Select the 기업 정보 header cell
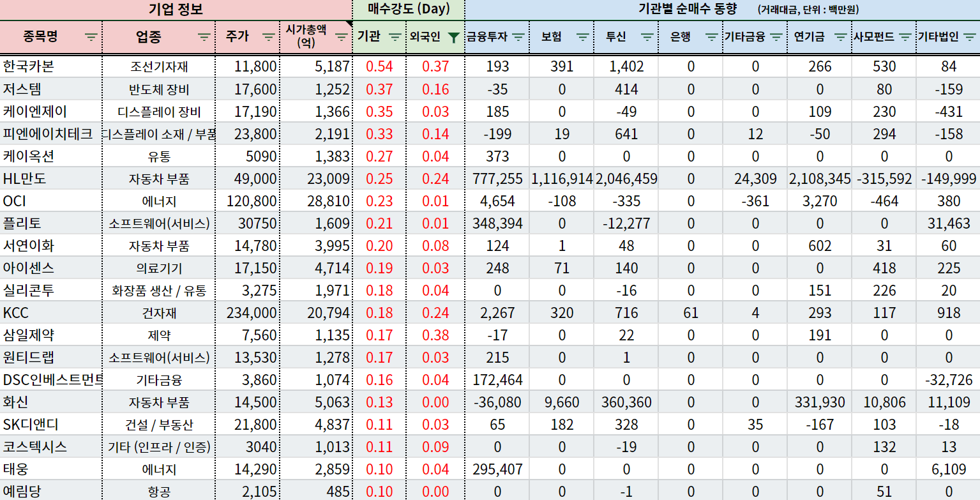Viewport: 980px width, 500px height. click(176, 10)
